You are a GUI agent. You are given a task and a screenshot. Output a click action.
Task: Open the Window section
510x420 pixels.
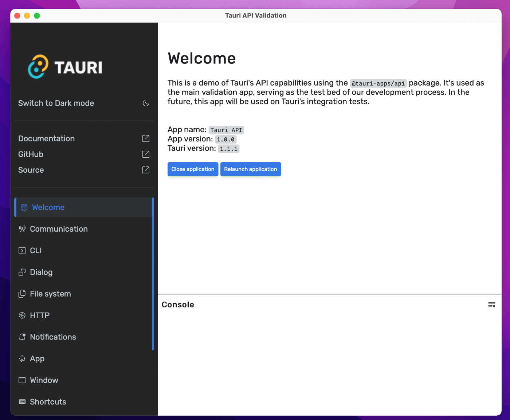coord(83,380)
